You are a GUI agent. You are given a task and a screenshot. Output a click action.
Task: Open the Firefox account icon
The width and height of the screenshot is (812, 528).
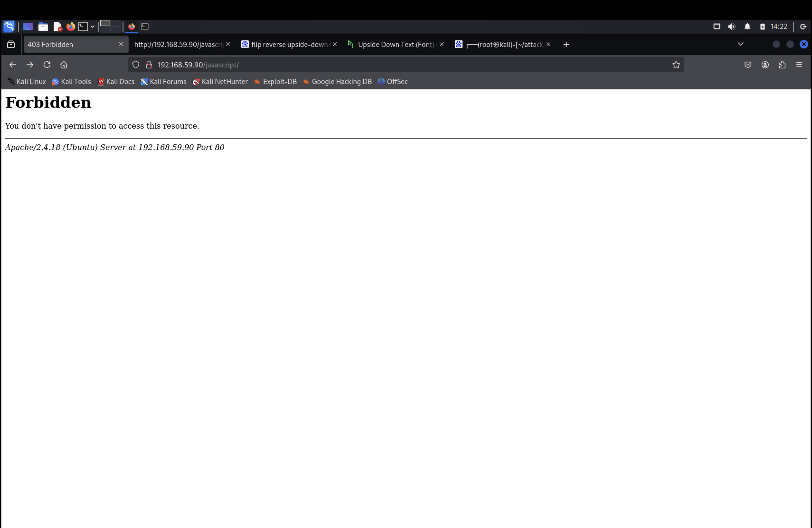point(765,65)
